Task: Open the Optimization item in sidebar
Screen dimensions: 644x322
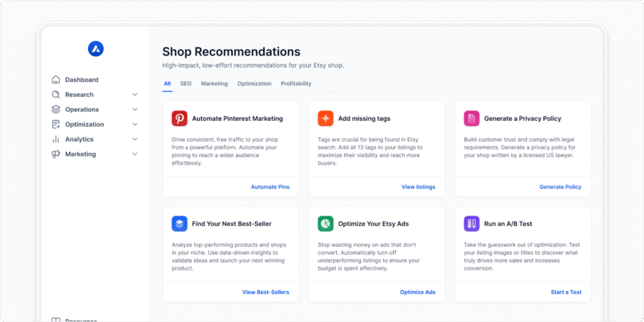Action: coord(84,125)
